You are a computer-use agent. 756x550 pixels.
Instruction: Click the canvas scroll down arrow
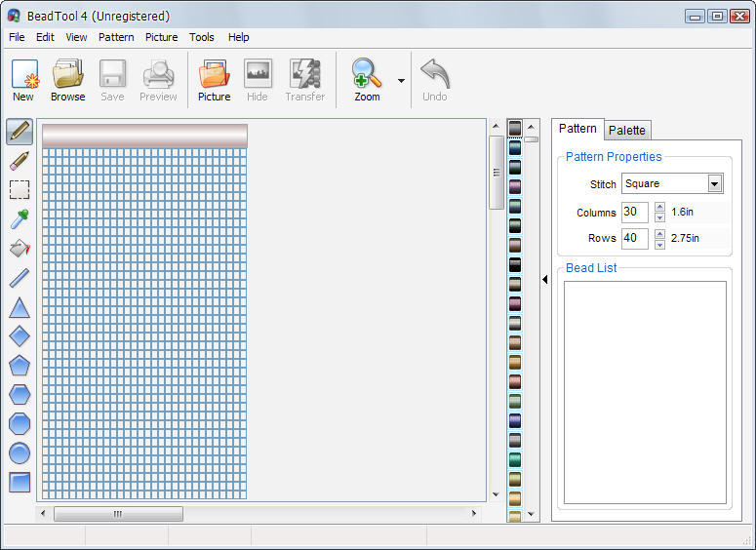click(496, 494)
